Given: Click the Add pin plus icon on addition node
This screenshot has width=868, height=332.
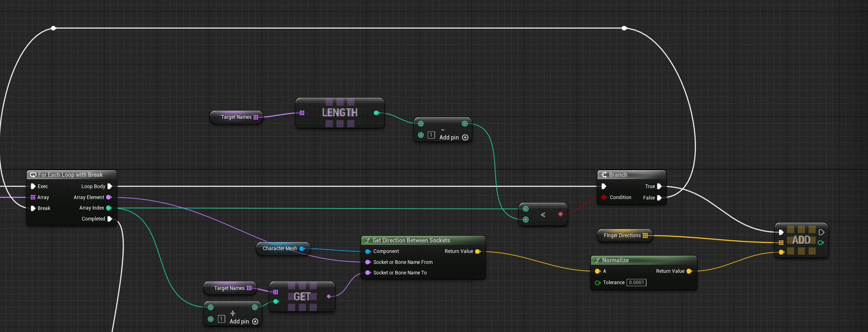Looking at the screenshot, I should coord(255,321).
